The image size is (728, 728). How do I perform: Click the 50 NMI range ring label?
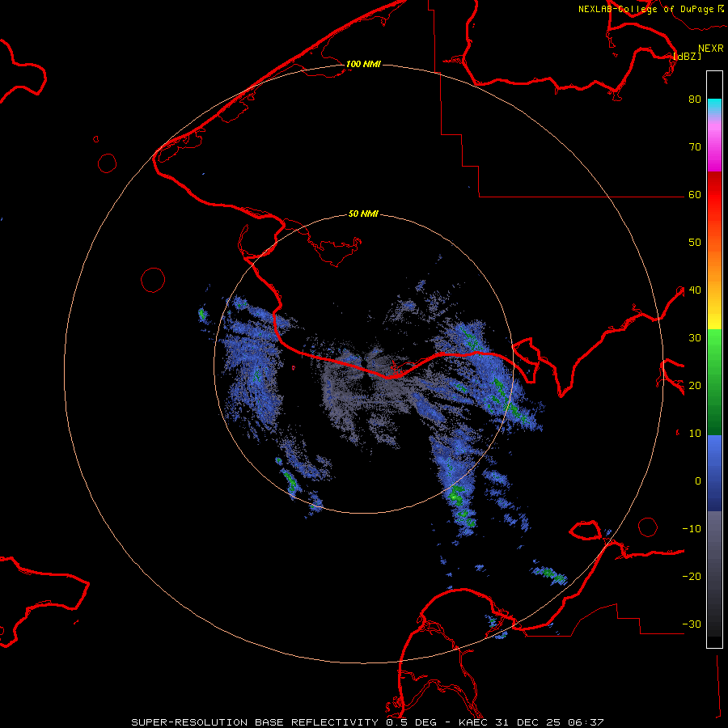pyautogui.click(x=363, y=214)
